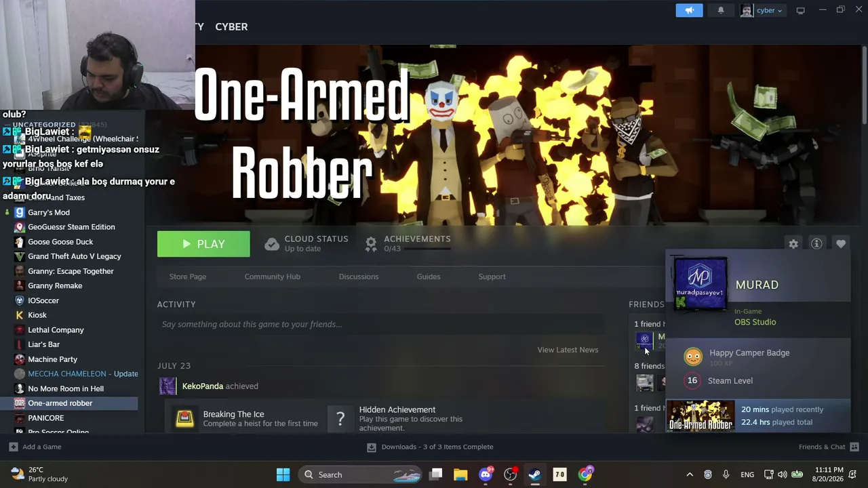
Task: Open KekoPanda's profile link
Action: click(203, 386)
